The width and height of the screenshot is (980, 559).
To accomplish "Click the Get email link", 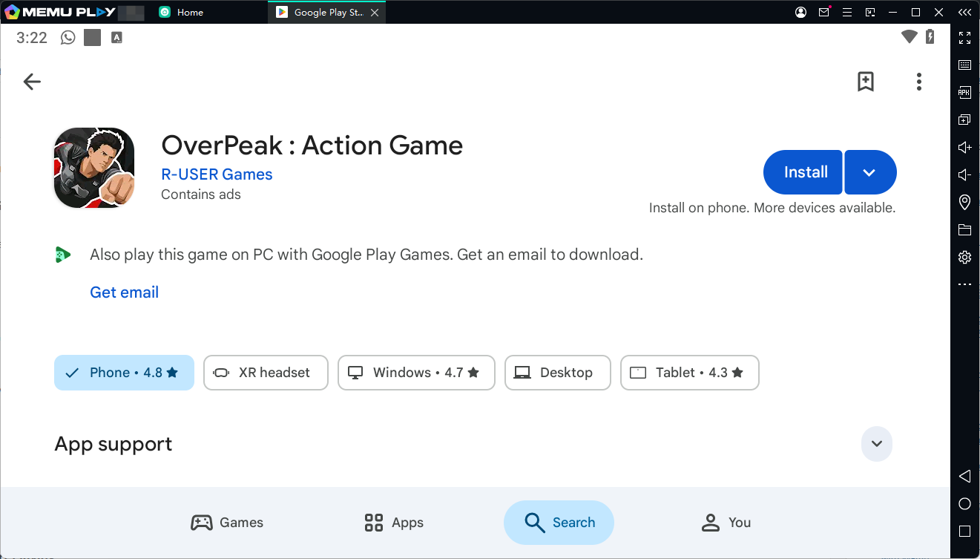I will pos(125,292).
